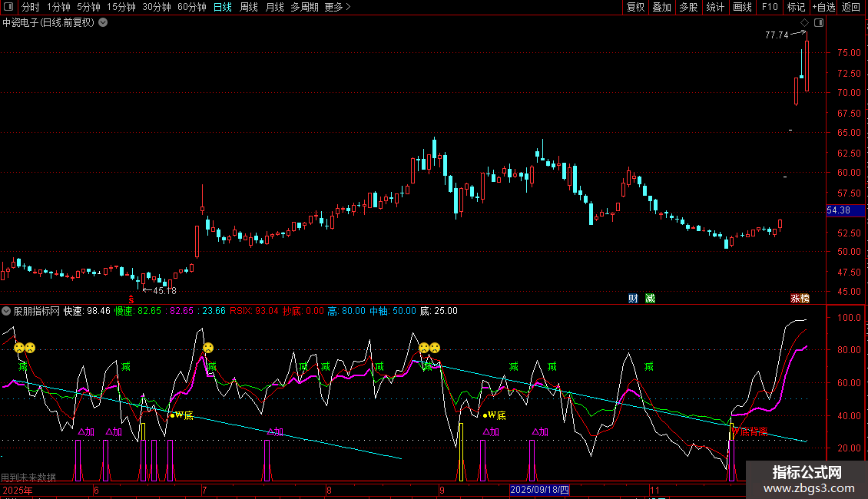Select the 5分钟 timeframe

pos(88,7)
